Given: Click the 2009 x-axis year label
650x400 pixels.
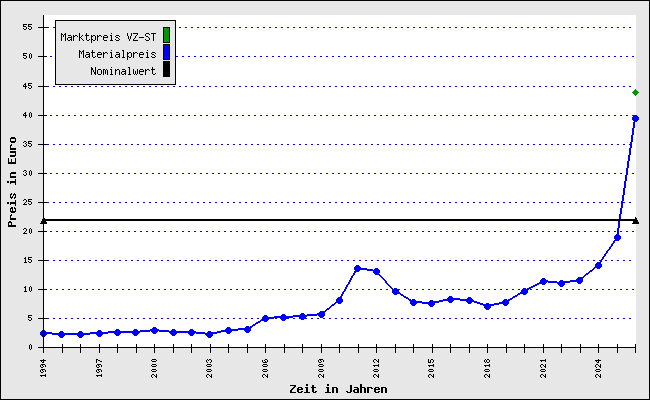Looking at the screenshot, I should click(321, 366).
